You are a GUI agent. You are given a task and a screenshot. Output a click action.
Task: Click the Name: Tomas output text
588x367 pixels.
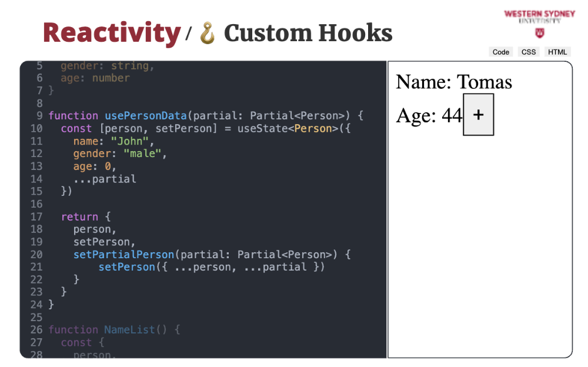click(x=454, y=82)
